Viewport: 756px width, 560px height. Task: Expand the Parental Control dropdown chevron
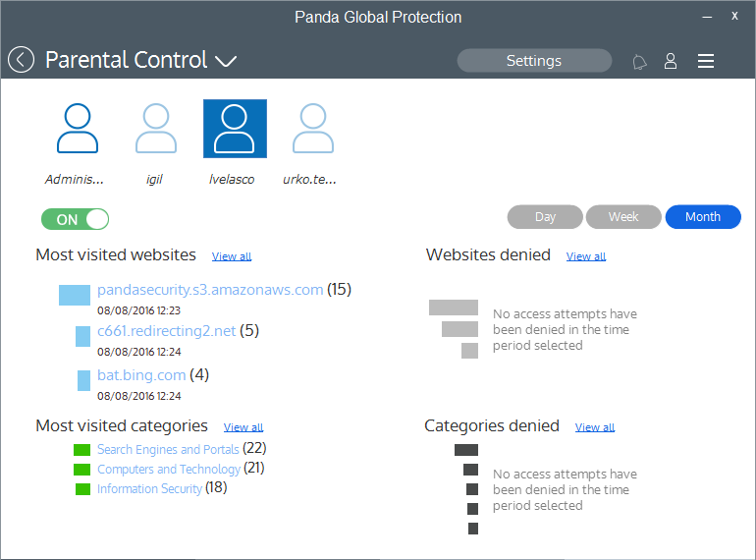coord(226,61)
